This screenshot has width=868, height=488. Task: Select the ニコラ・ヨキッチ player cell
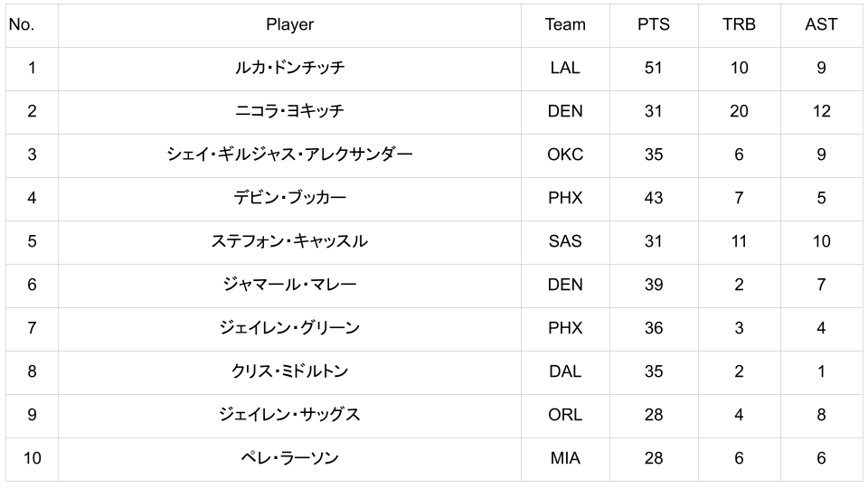[x=289, y=111]
